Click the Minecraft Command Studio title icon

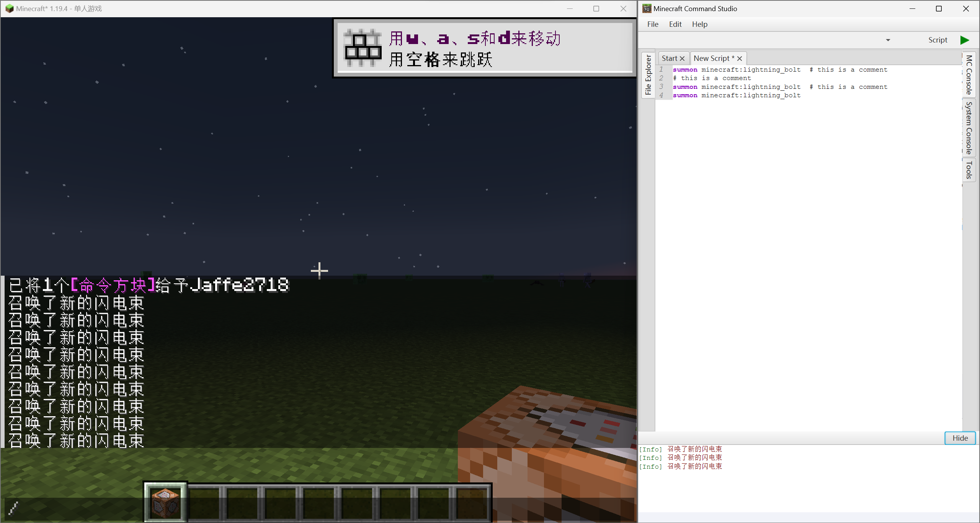647,8
